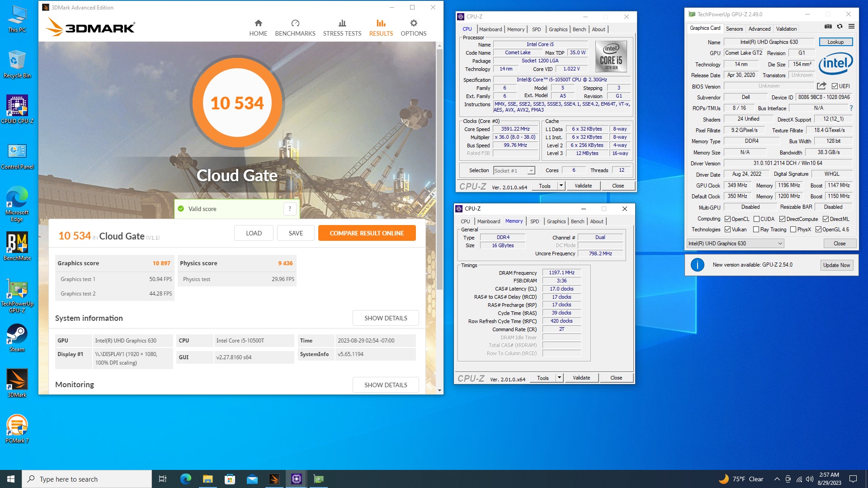The height and width of the screenshot is (488, 868).
Task: Toggle CUDA checkbox in GPU-Z
Action: (756, 219)
